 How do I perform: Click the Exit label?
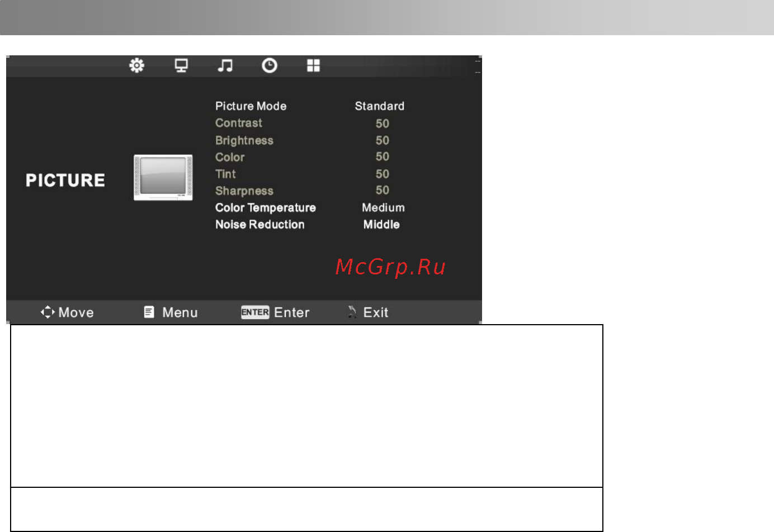pyautogui.click(x=376, y=312)
